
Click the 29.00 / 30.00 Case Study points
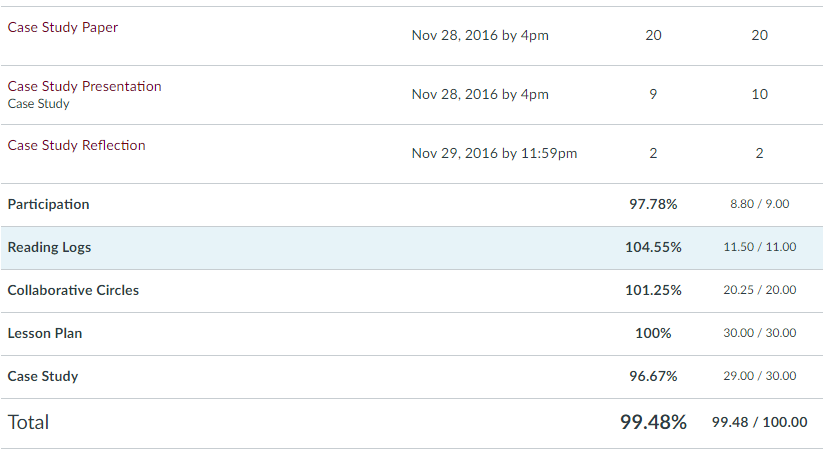759,376
